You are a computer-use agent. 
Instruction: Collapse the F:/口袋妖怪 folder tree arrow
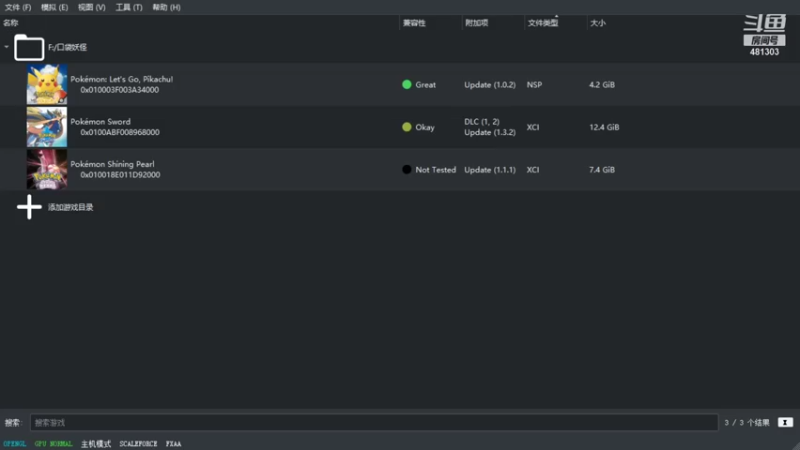(x=6, y=47)
